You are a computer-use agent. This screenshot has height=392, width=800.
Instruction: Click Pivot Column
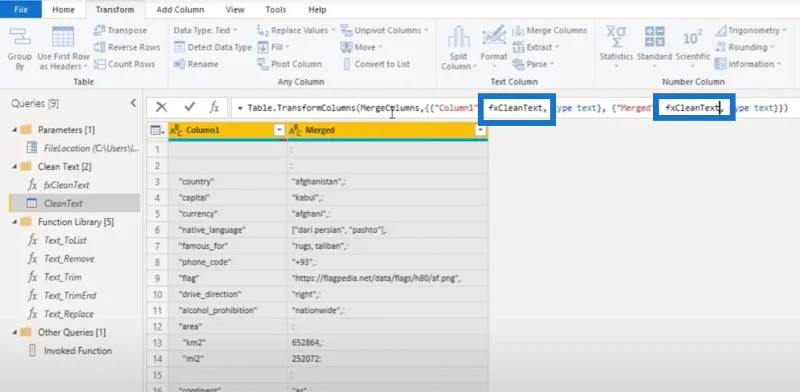pyautogui.click(x=289, y=64)
